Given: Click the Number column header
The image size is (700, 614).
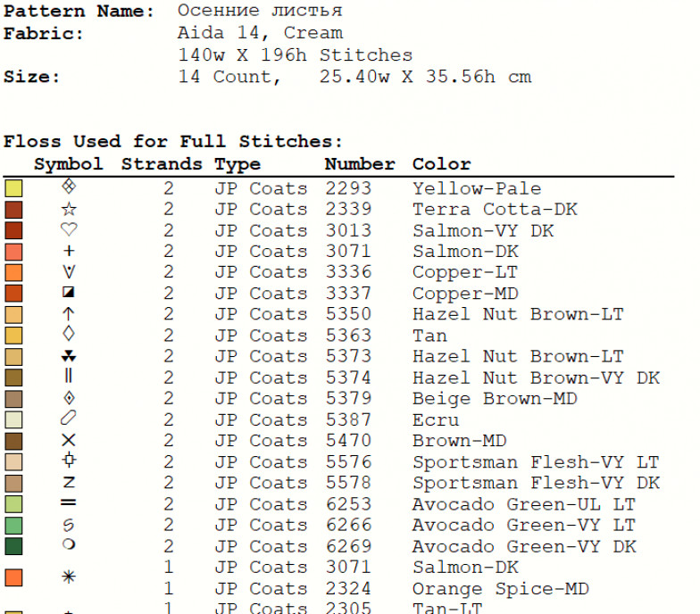Looking at the screenshot, I should [360, 164].
